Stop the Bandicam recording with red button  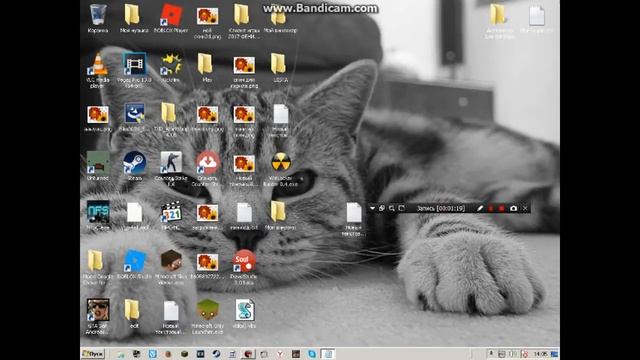pos(502,208)
